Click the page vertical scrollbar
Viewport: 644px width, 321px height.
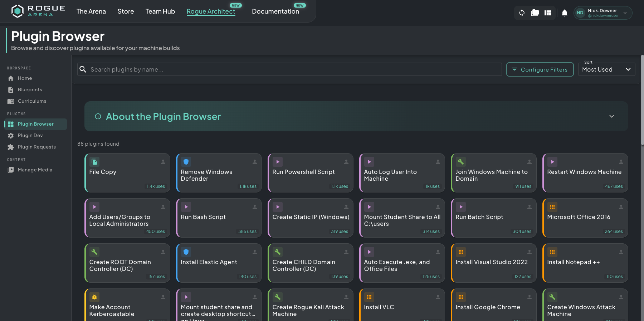tap(643, 100)
